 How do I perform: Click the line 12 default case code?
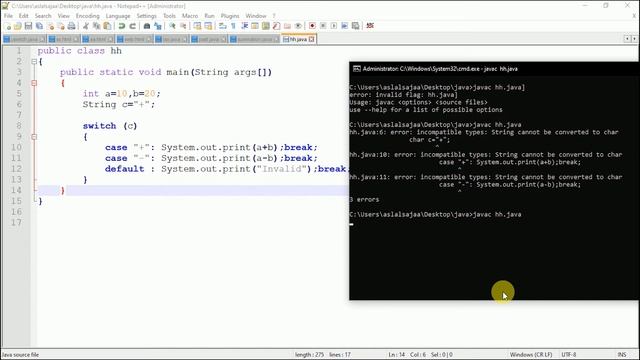[x=226, y=169]
